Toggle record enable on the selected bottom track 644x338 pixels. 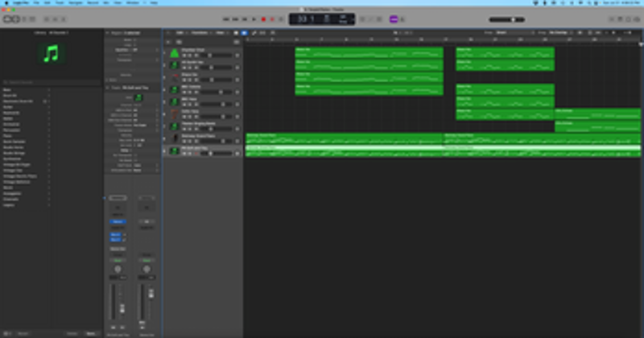point(196,153)
